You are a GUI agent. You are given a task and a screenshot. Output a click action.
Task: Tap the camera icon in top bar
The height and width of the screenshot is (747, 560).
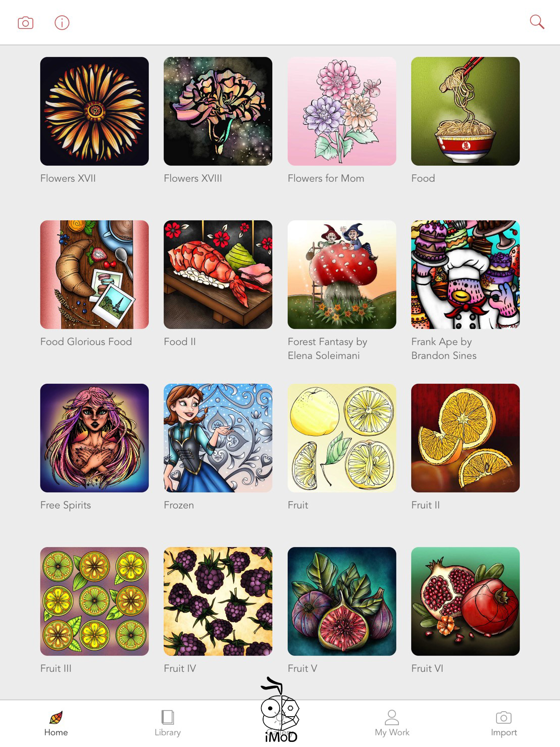(x=25, y=23)
